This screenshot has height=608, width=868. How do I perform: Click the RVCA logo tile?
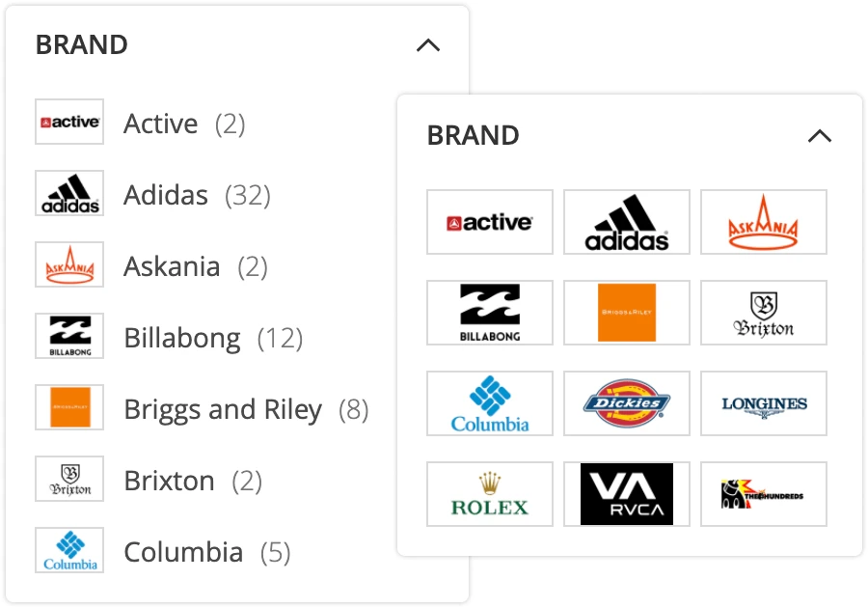coord(626,493)
